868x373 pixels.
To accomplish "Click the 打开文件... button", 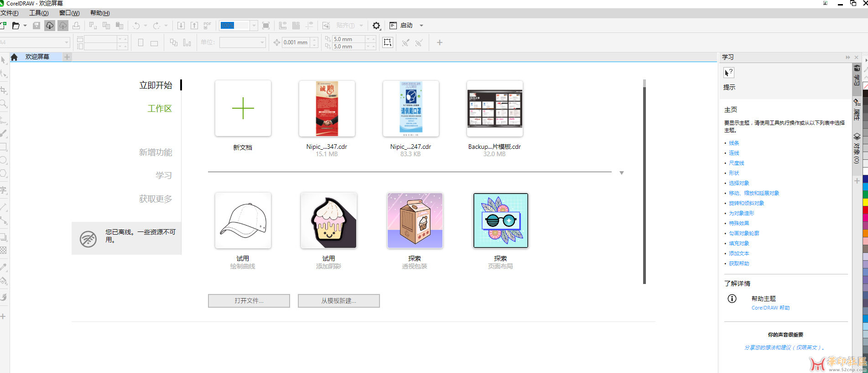I will [x=249, y=301].
